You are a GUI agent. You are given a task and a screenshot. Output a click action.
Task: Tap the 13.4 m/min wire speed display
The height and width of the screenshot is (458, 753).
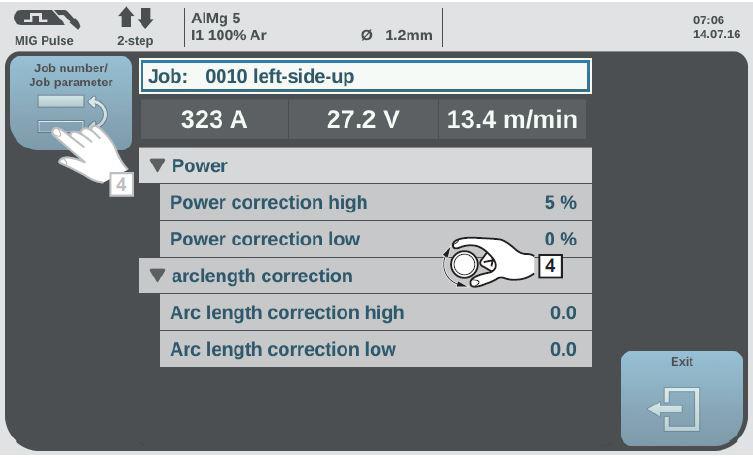coord(512,119)
